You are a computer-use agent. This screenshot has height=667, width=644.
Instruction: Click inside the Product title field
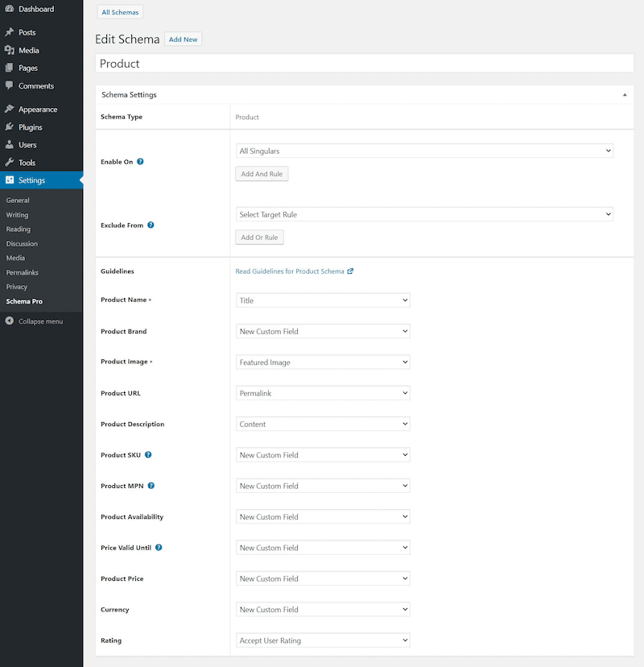362,63
